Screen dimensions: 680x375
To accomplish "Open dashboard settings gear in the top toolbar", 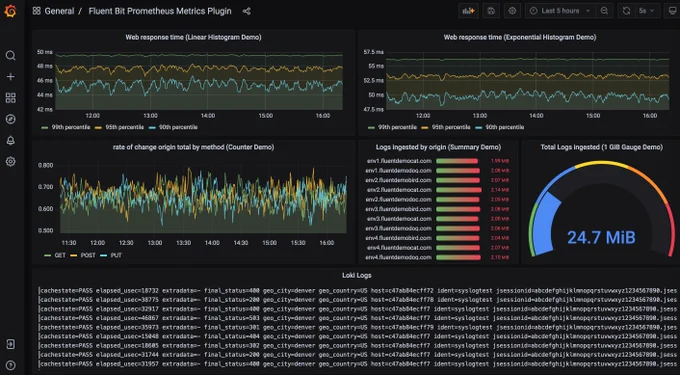I will click(x=512, y=11).
